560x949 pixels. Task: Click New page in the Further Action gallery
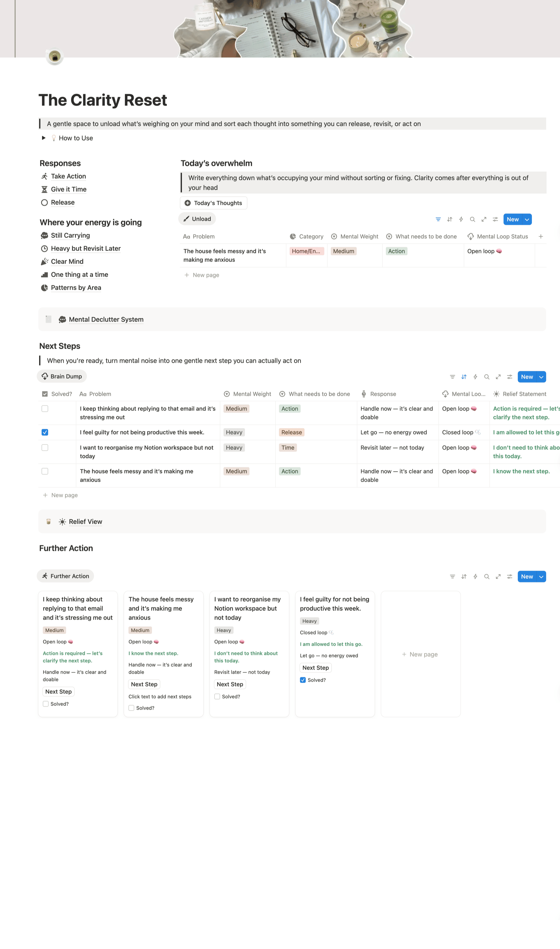pyautogui.click(x=420, y=654)
